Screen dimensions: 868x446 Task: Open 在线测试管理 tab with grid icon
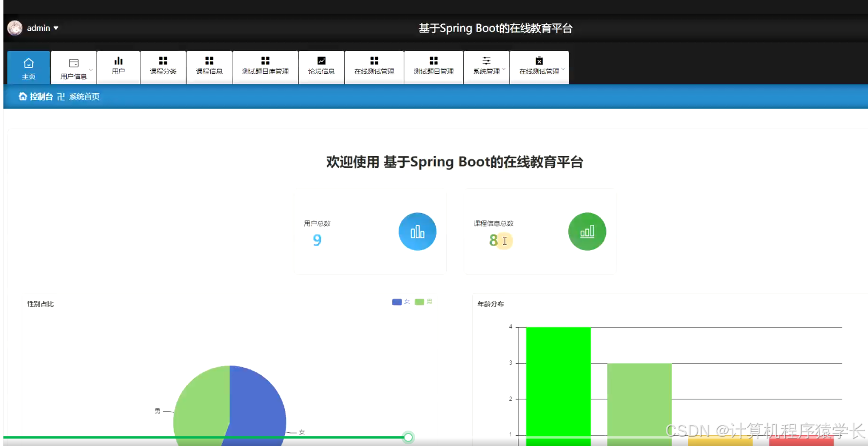tap(375, 67)
